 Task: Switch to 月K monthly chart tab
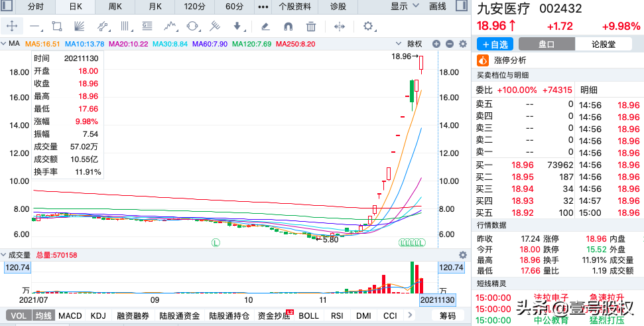click(x=155, y=7)
